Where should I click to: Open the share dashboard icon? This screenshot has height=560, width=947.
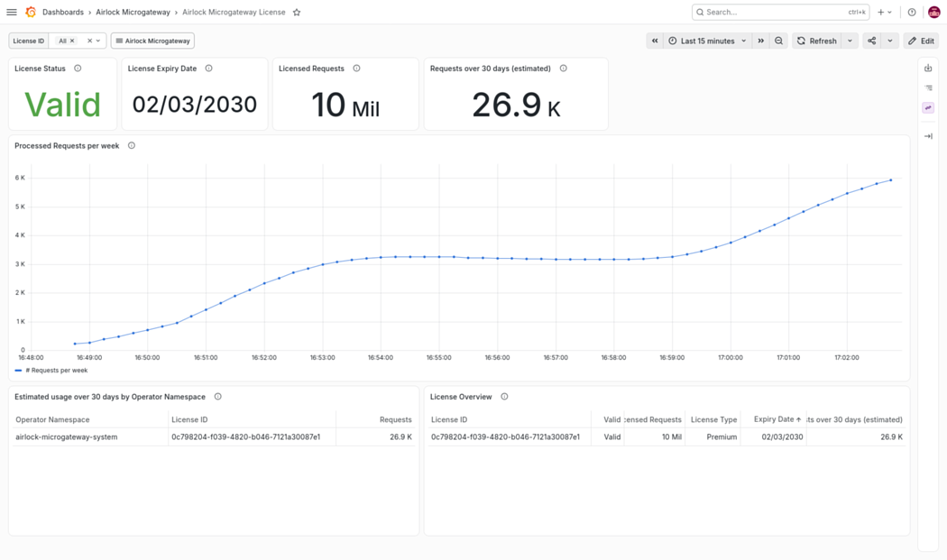pyautogui.click(x=871, y=41)
